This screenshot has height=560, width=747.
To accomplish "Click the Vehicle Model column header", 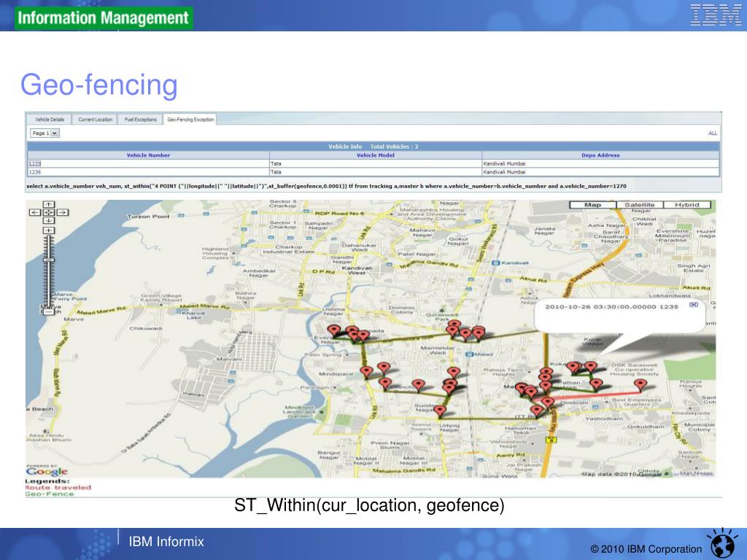I will tap(376, 155).
